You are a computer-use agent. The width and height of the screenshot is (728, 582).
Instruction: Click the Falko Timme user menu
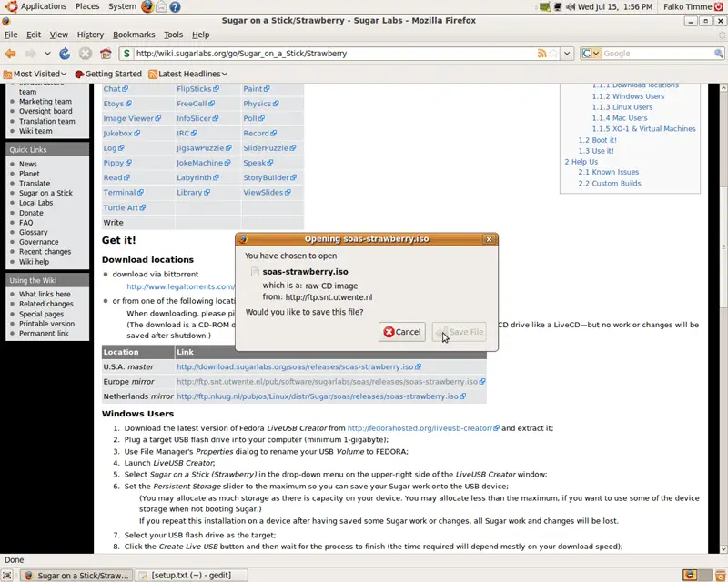tap(687, 6)
